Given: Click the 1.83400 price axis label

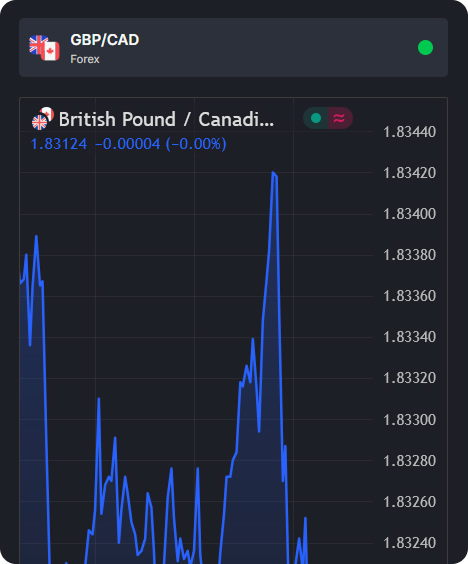Looking at the screenshot, I should (x=409, y=214).
